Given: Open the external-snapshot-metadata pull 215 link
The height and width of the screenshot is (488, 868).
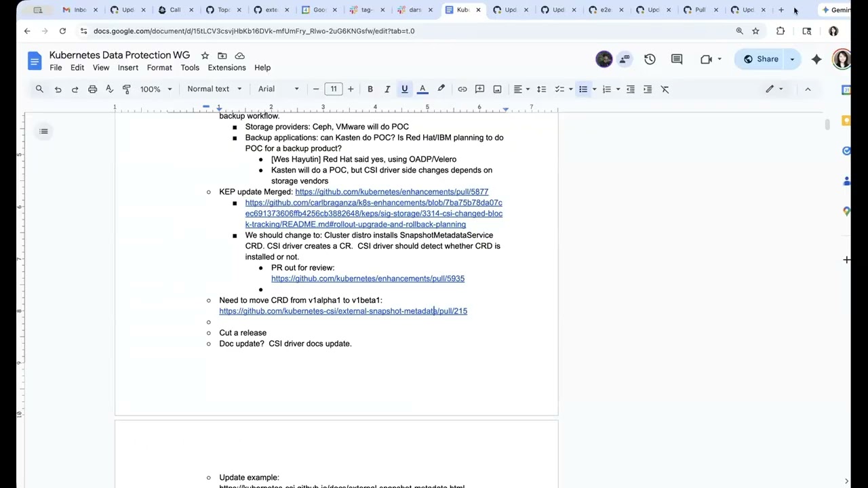Looking at the screenshot, I should (343, 311).
